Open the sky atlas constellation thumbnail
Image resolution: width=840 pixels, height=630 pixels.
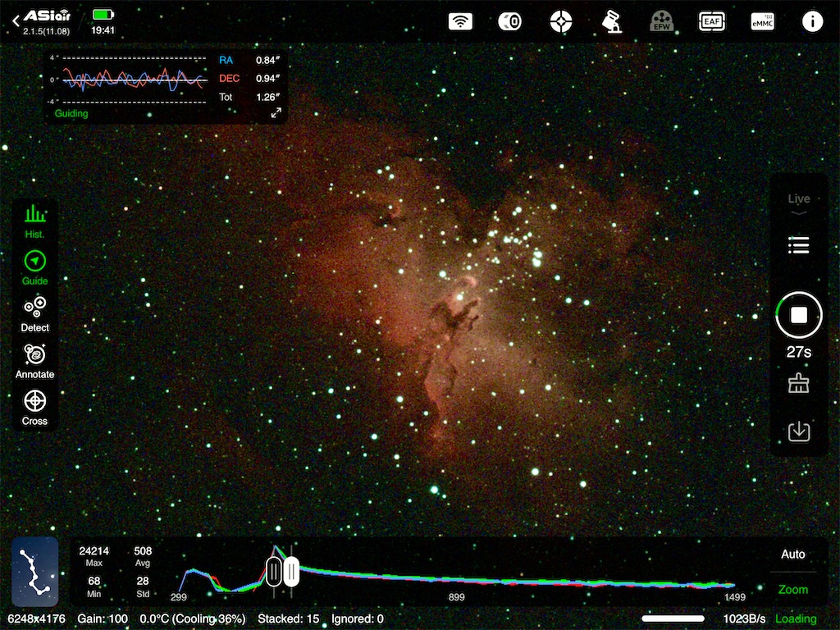[34, 572]
